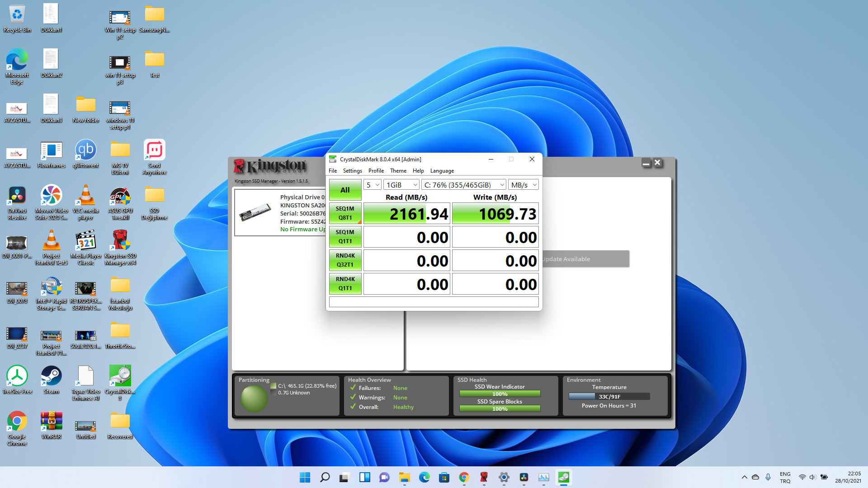Open the Profile menu

376,171
